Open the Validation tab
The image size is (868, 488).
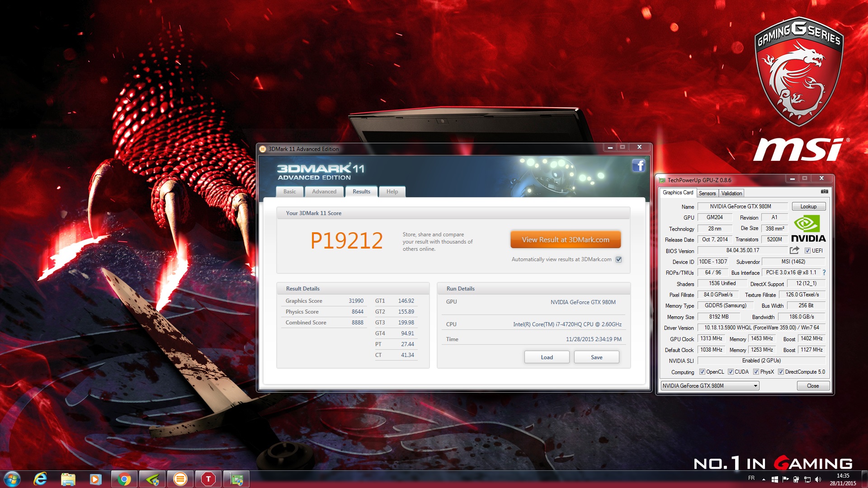click(731, 193)
